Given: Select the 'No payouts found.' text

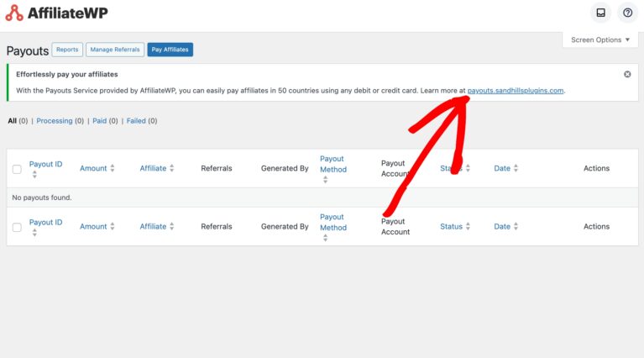Looking at the screenshot, I should pos(42,197).
